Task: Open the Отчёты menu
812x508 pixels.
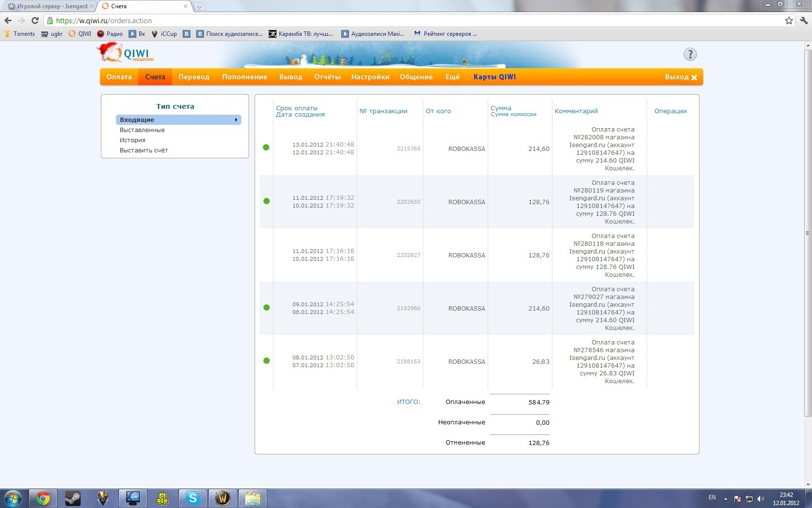Action: (327, 77)
